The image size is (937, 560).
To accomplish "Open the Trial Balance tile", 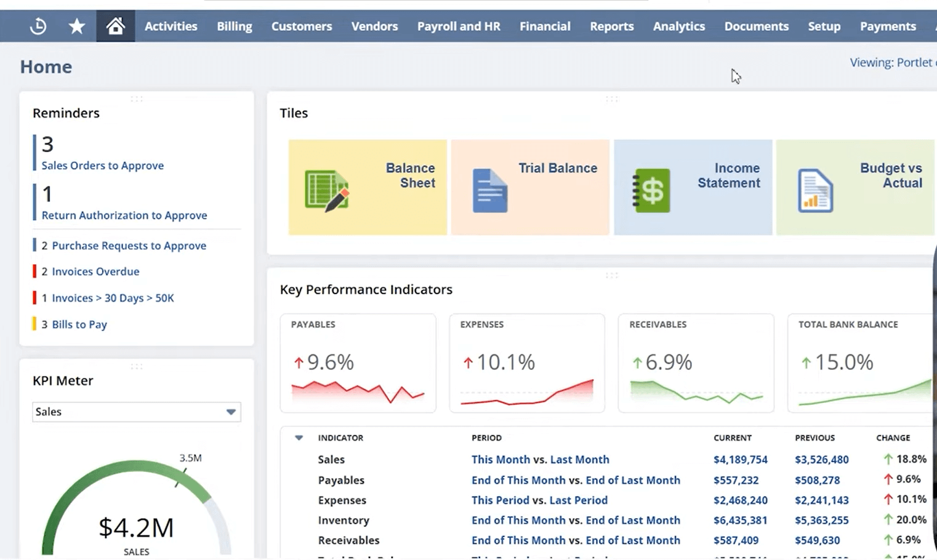I will 530,187.
